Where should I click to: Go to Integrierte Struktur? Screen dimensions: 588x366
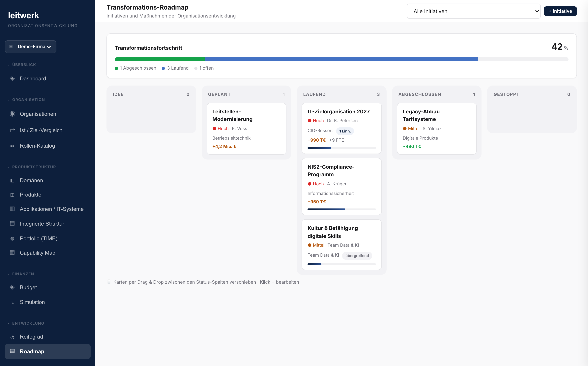[x=48, y=224]
